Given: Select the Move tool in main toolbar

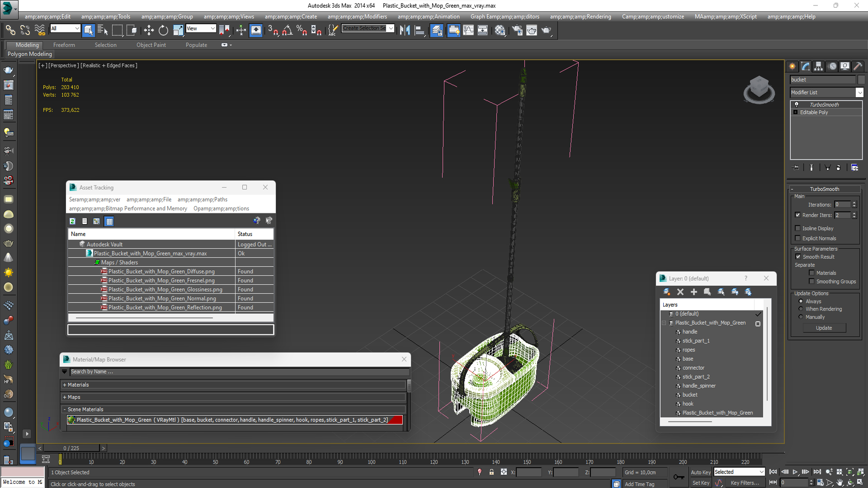Looking at the screenshot, I should click(x=149, y=30).
